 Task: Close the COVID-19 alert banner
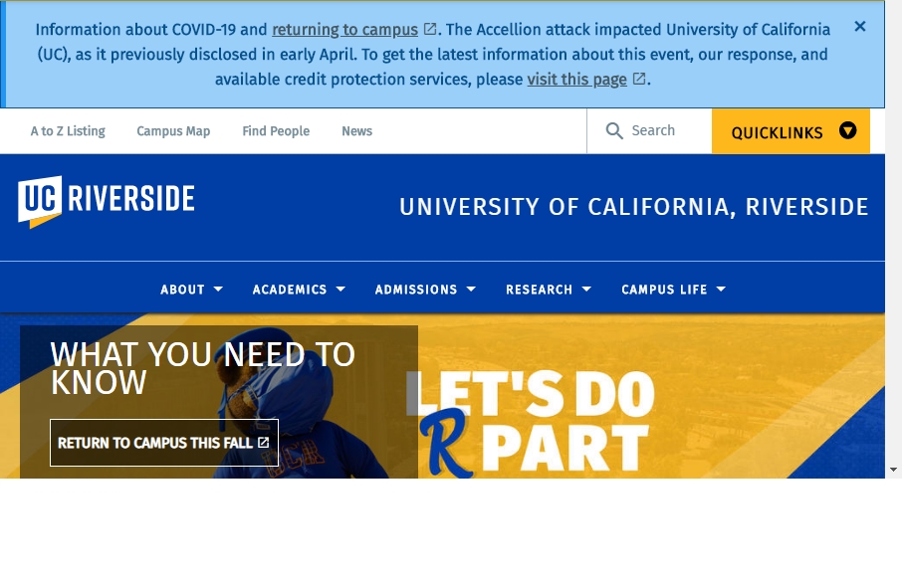859,27
